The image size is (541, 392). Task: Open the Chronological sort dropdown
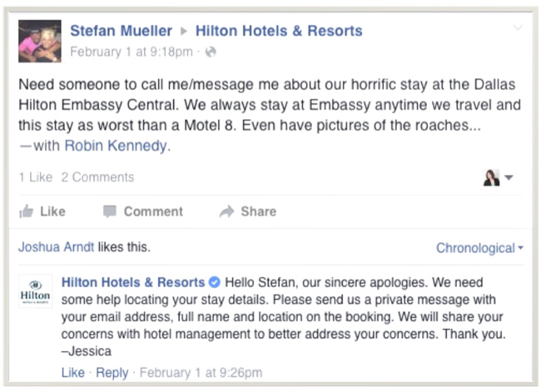[x=479, y=248]
